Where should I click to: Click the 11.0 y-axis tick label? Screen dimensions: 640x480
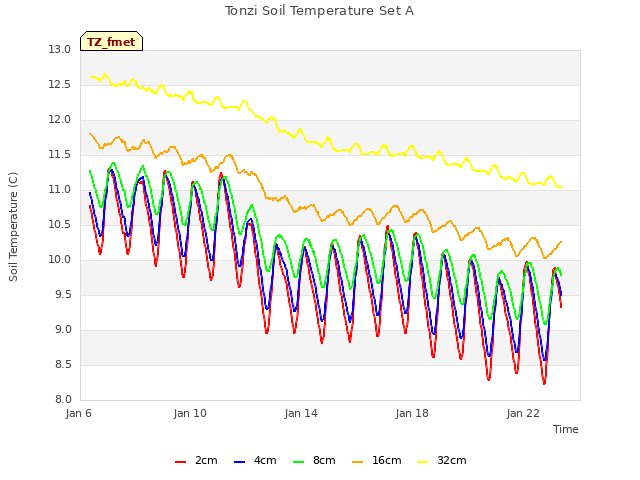click(x=60, y=190)
